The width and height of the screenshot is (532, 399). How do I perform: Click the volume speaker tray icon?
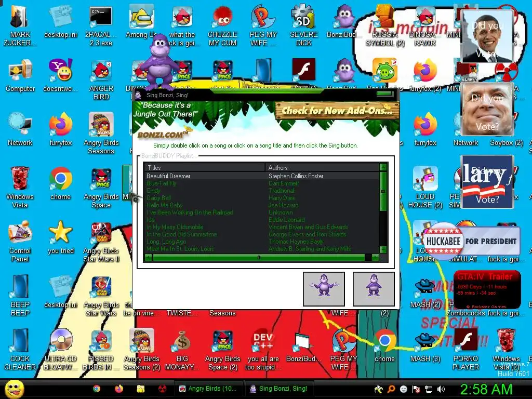[441, 389]
